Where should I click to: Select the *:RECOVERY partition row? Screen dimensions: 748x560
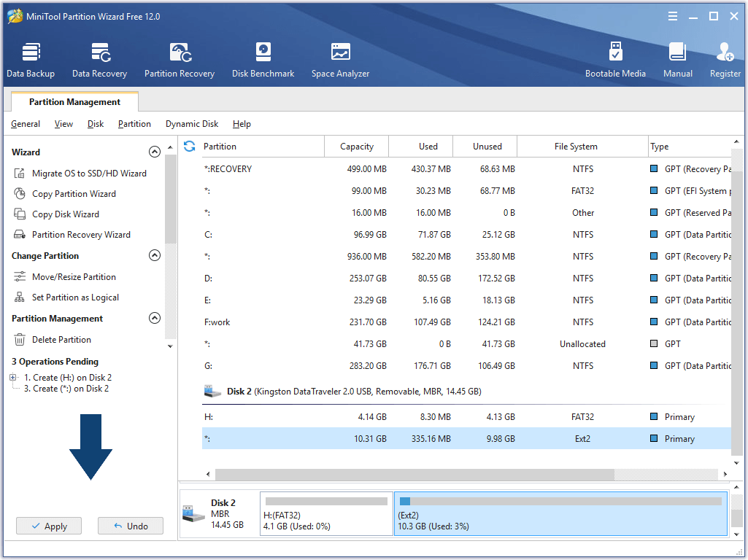point(466,169)
